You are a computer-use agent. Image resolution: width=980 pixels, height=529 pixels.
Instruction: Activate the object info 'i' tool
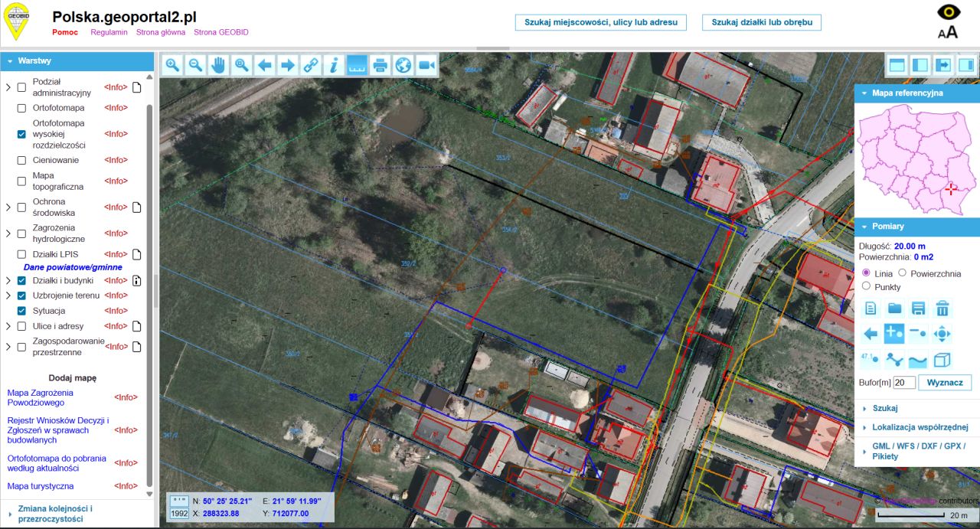(x=334, y=65)
